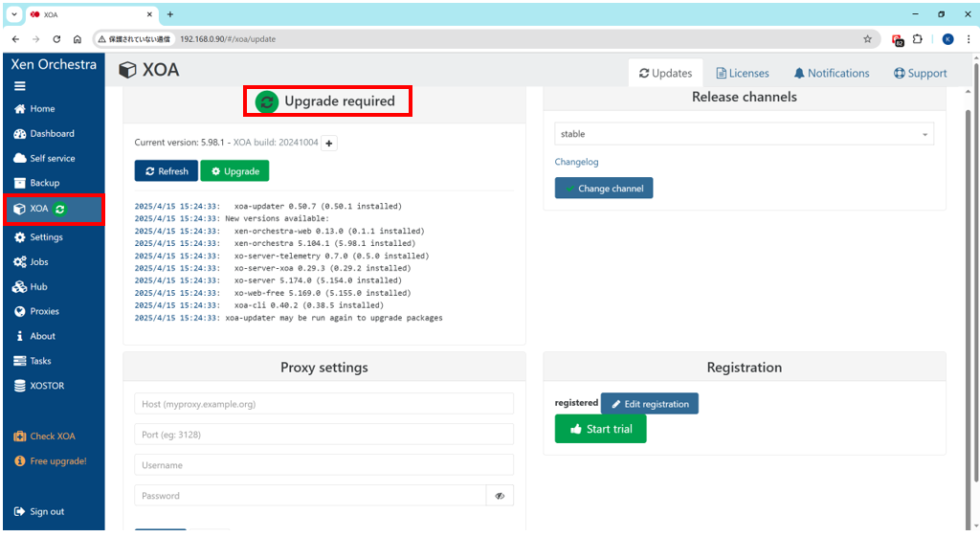Viewport: 980px width, 537px height.
Task: Bookmark this page with the star icon
Action: click(x=867, y=39)
